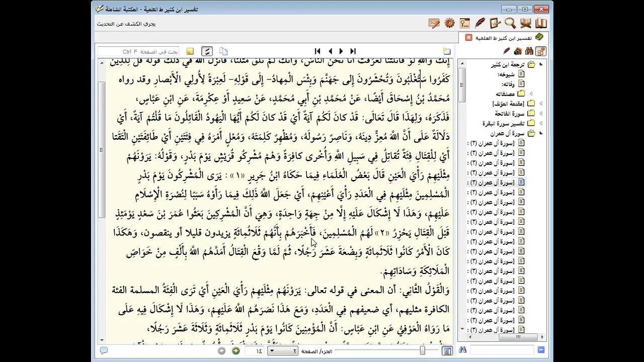Jump to the last page of the book

coord(353,51)
